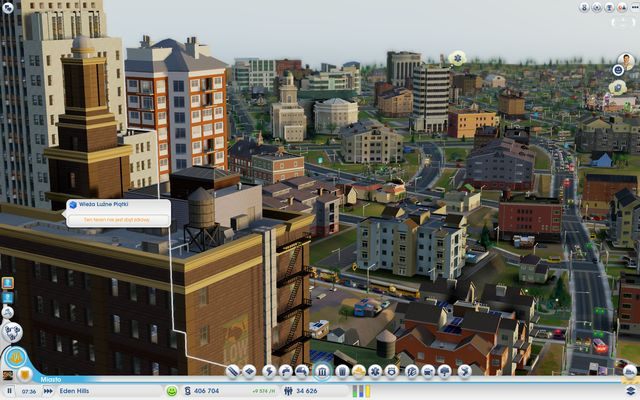Open the region view icon
Screen dimensions: 640x400
(12, 332)
